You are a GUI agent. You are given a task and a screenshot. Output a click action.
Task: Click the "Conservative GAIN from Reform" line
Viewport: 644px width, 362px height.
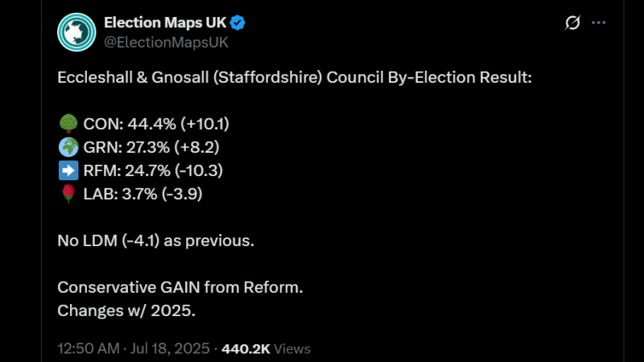(180, 287)
